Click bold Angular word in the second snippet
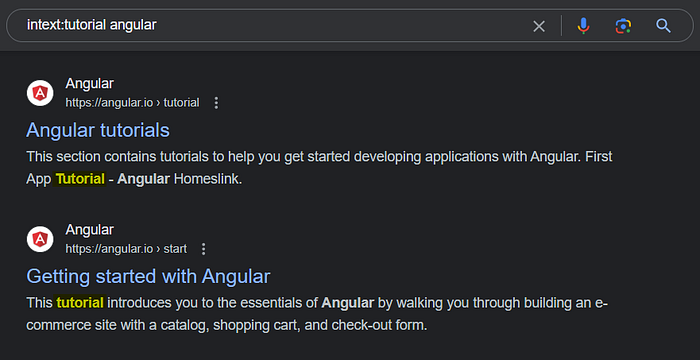Screen dimensions: 700x360 point(347,303)
